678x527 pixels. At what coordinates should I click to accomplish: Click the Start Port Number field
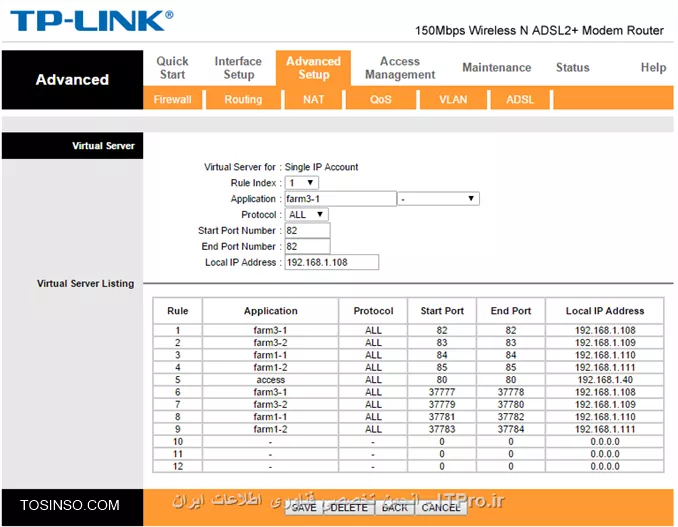pos(307,230)
